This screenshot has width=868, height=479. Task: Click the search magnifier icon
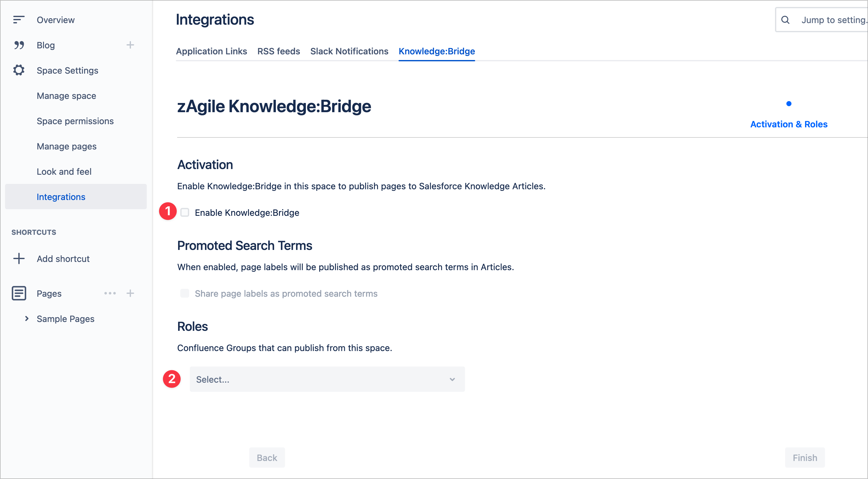coord(786,20)
